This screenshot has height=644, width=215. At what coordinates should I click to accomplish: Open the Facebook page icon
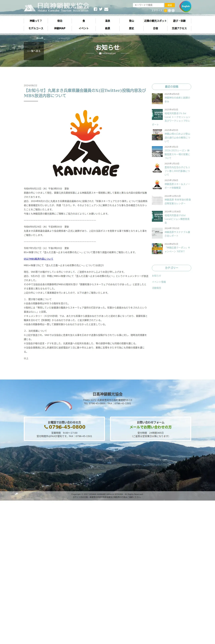pyautogui.click(x=95, y=9)
